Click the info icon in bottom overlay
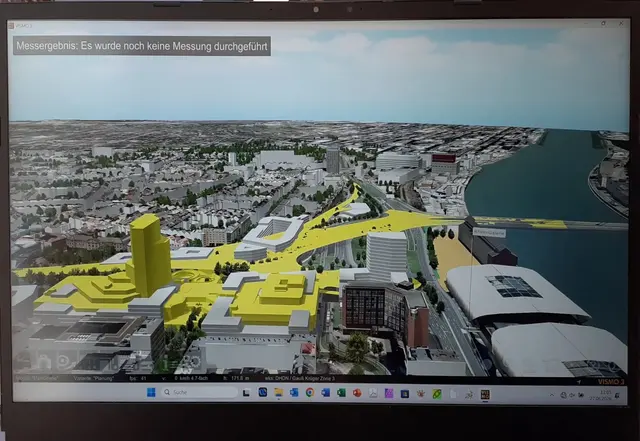Screen dimensions: 640x441 [165, 363]
